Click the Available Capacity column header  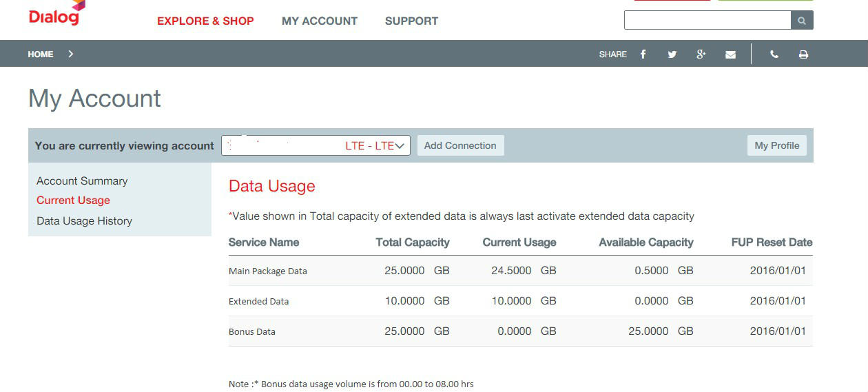[646, 243]
